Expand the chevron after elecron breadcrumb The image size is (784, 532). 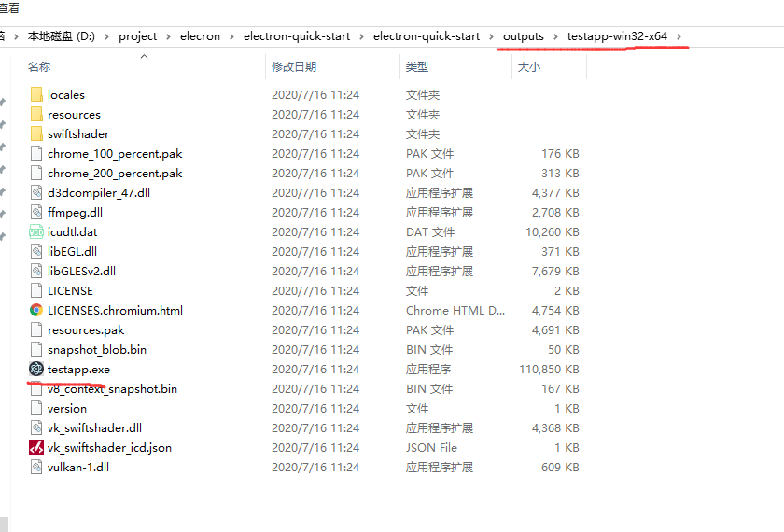point(231,36)
